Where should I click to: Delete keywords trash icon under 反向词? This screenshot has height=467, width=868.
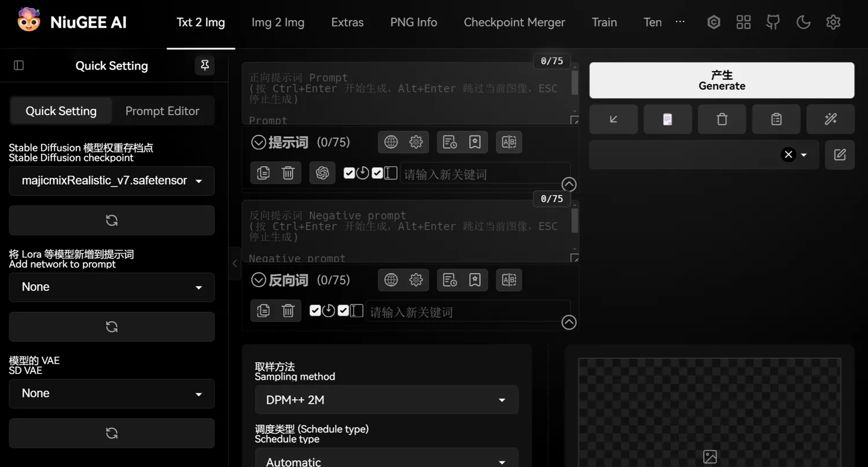[288, 311]
